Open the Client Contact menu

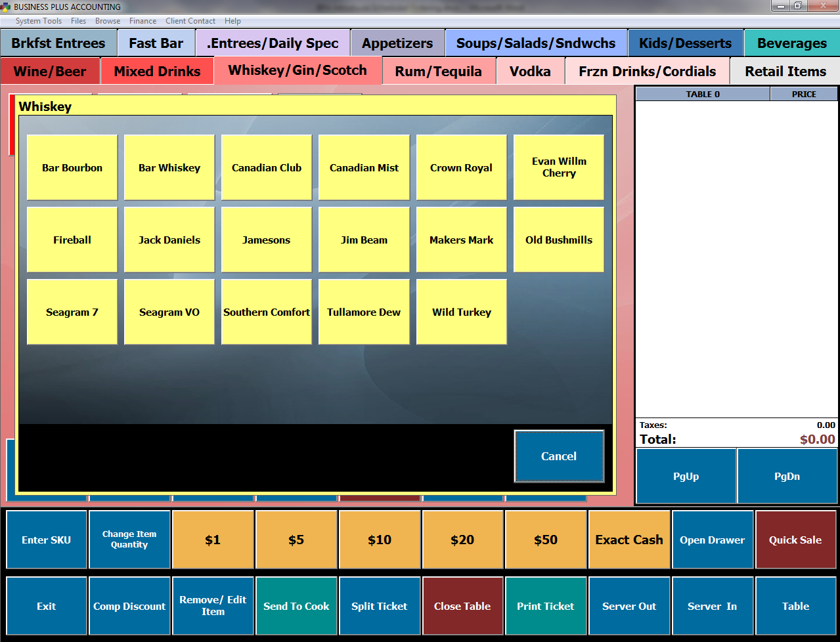pyautogui.click(x=190, y=21)
